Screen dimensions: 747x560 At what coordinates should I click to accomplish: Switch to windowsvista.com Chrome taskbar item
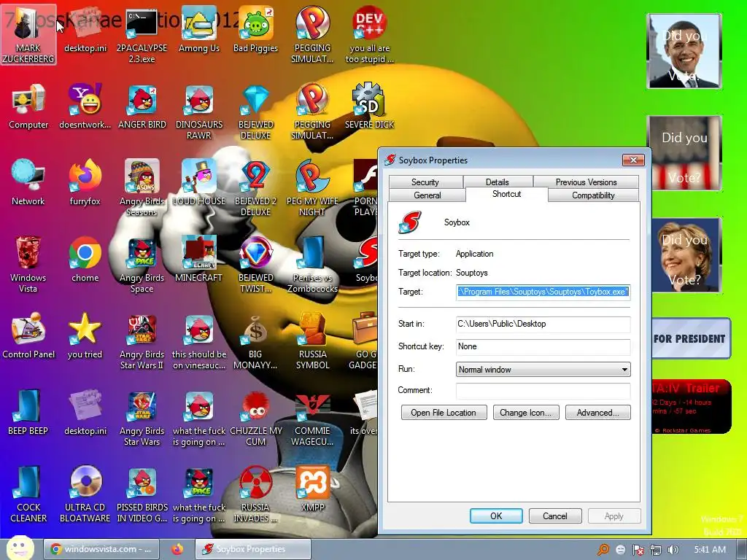point(101,549)
